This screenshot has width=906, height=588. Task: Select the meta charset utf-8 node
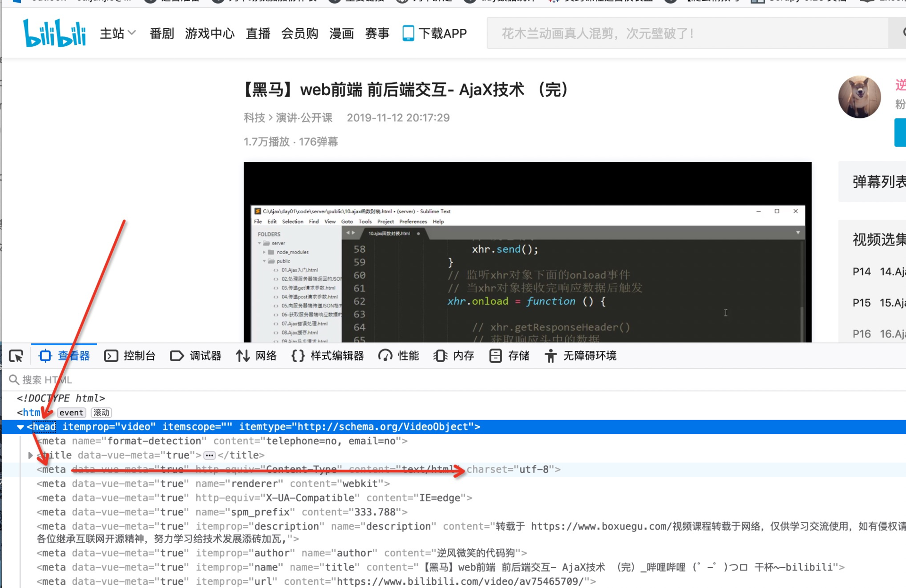pyautogui.click(x=299, y=469)
